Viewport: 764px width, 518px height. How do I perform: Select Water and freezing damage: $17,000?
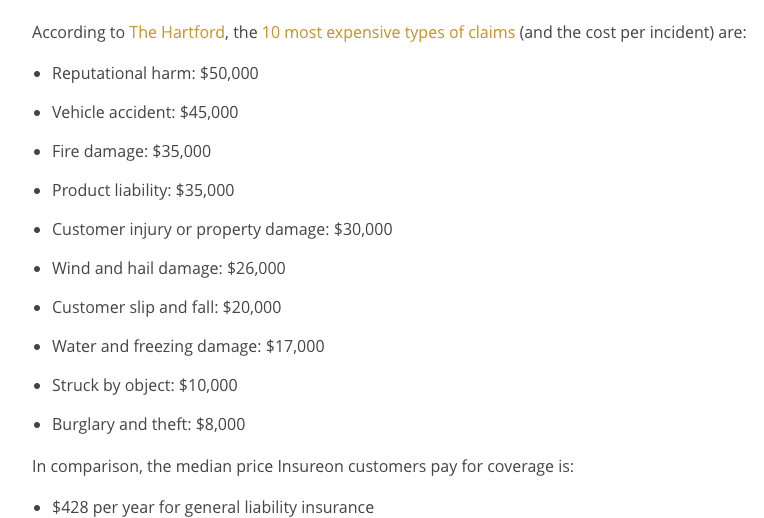tap(188, 346)
